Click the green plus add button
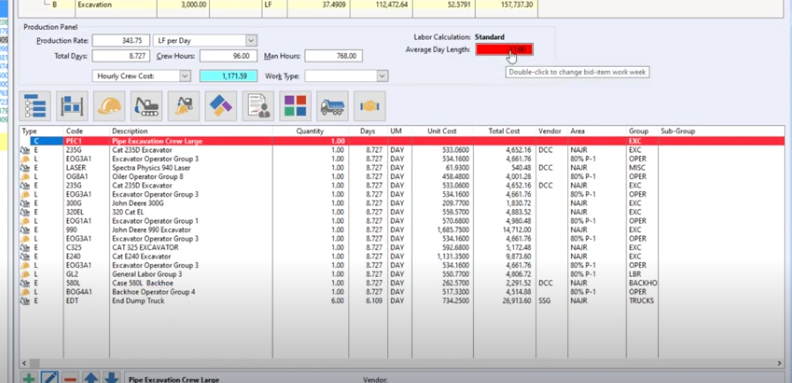Image resolution: width=792 pixels, height=383 pixels. coord(29,378)
